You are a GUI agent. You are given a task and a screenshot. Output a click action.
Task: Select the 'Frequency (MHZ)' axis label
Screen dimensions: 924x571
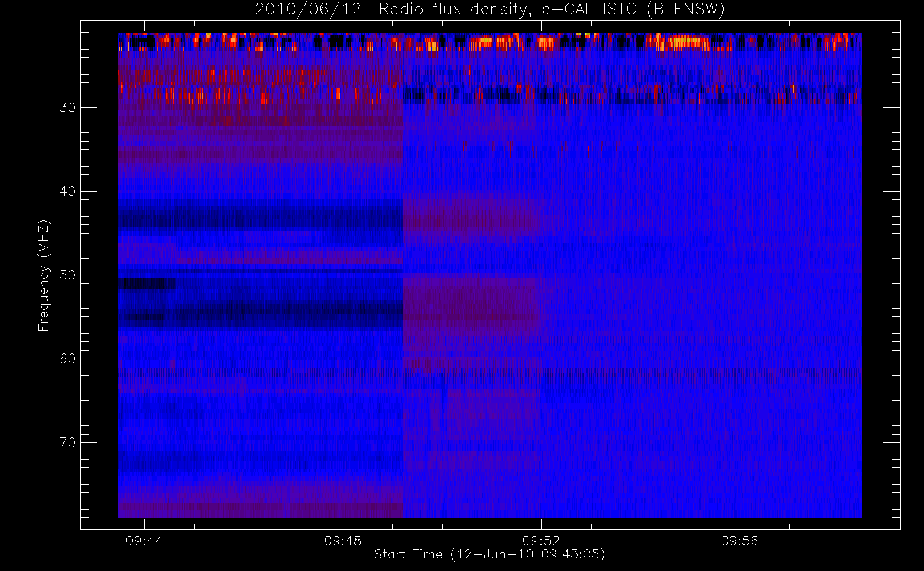pos(43,275)
